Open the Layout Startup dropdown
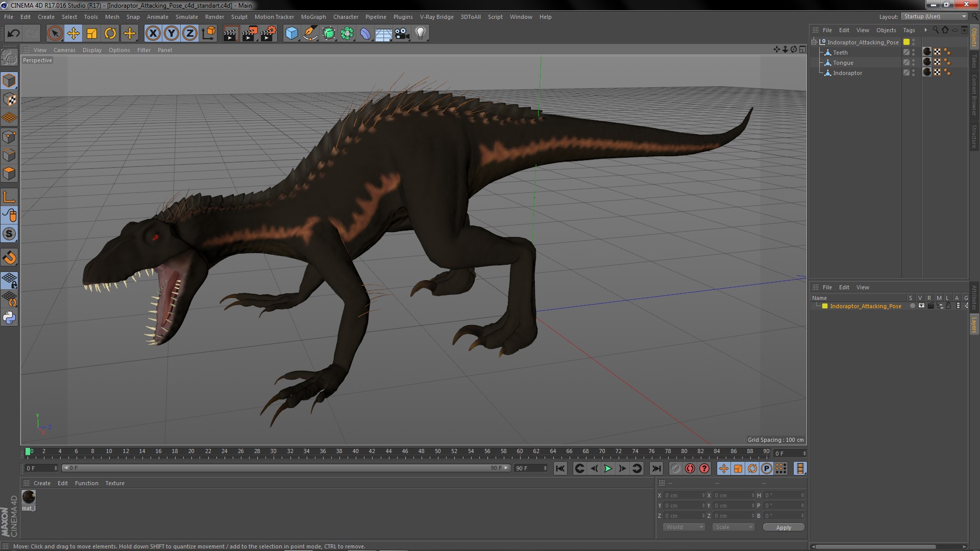 click(x=935, y=16)
